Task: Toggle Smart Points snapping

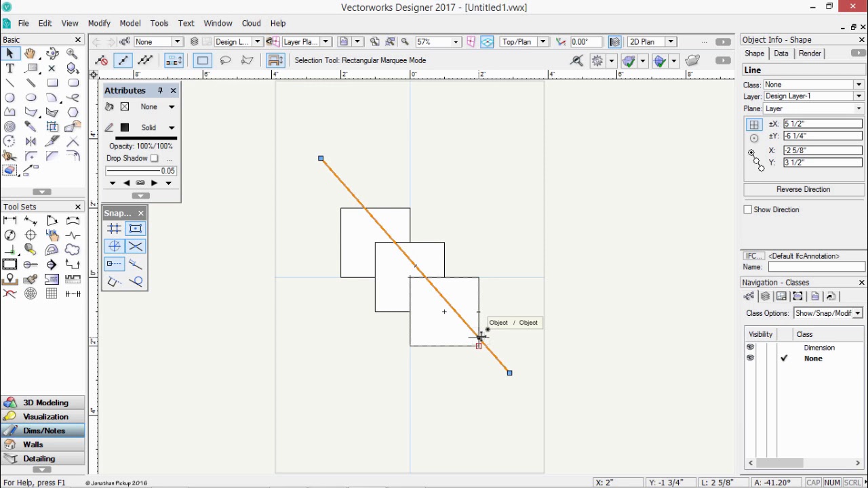Action: click(114, 264)
